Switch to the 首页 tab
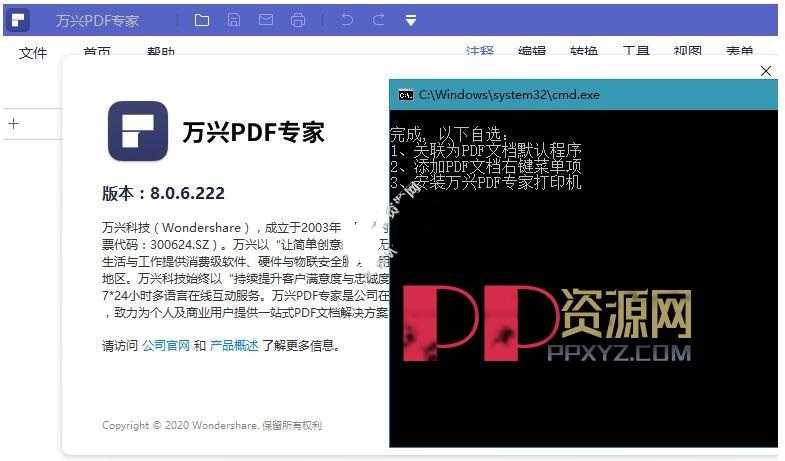 coord(97,51)
